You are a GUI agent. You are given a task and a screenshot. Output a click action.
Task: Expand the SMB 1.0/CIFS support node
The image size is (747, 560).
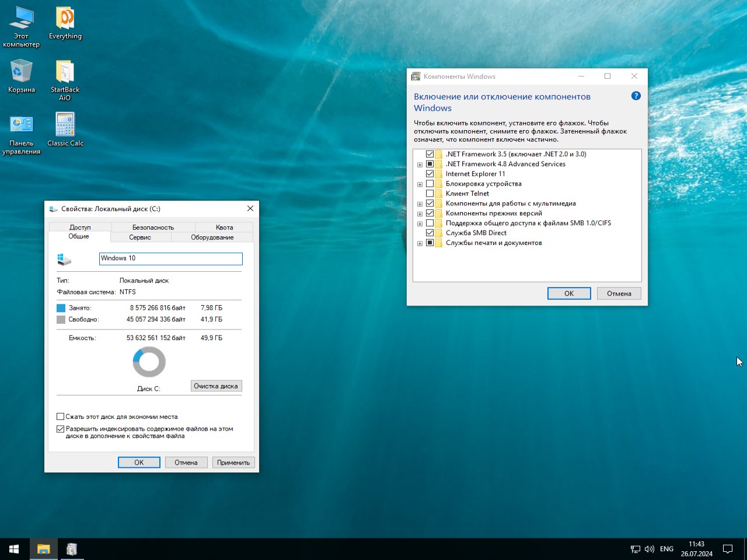[x=420, y=224]
